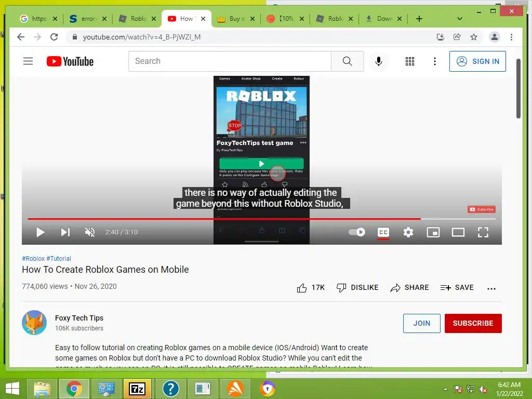Open Foxy Tech Tips channel avatar

[34, 322]
